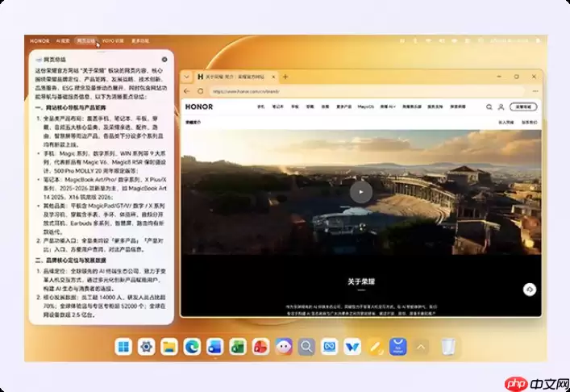Open 笔记本 in the website navigation
Image resolution: width=570 pixels, height=392 pixels.
[277, 106]
